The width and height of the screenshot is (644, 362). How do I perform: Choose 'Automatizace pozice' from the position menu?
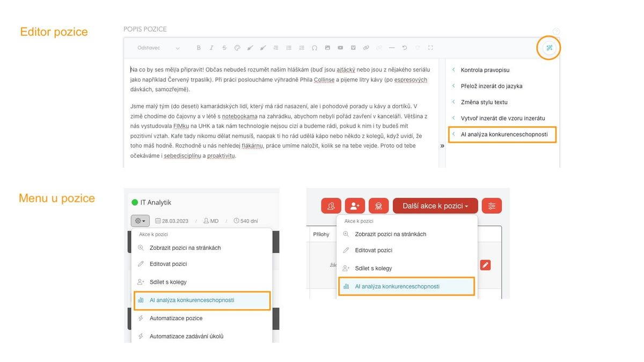[x=176, y=318]
